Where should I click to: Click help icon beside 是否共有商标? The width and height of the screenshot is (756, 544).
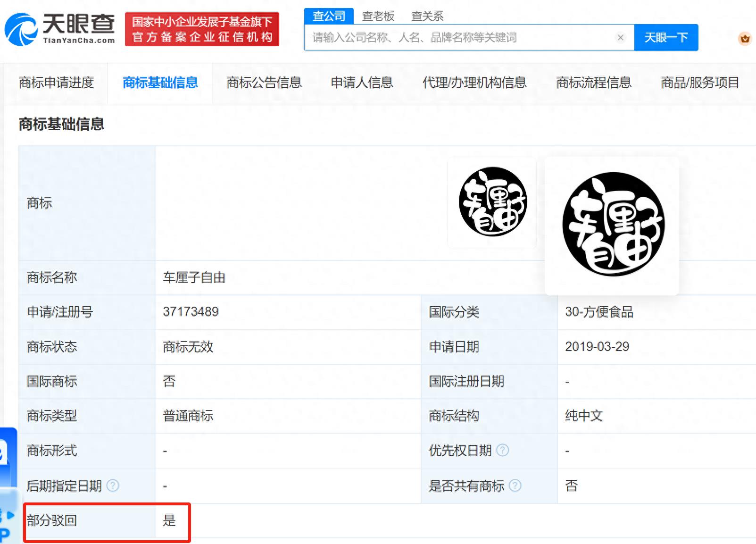point(515,485)
